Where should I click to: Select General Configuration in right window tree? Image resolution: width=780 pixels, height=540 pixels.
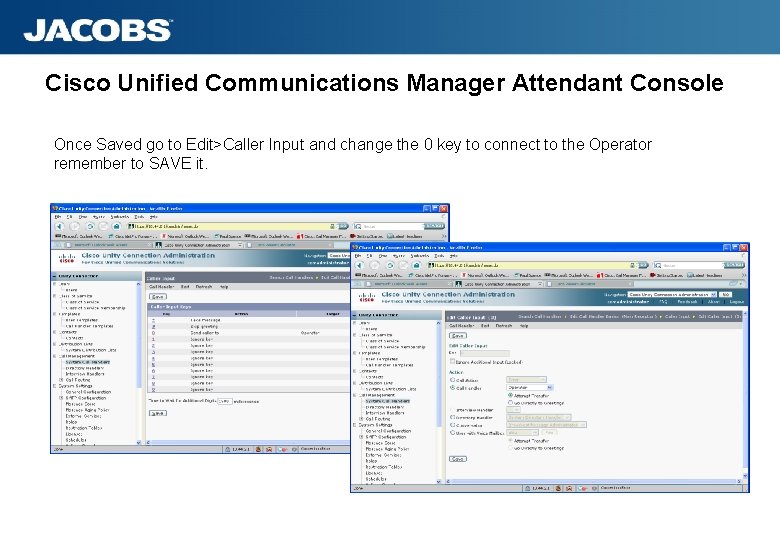(x=389, y=431)
